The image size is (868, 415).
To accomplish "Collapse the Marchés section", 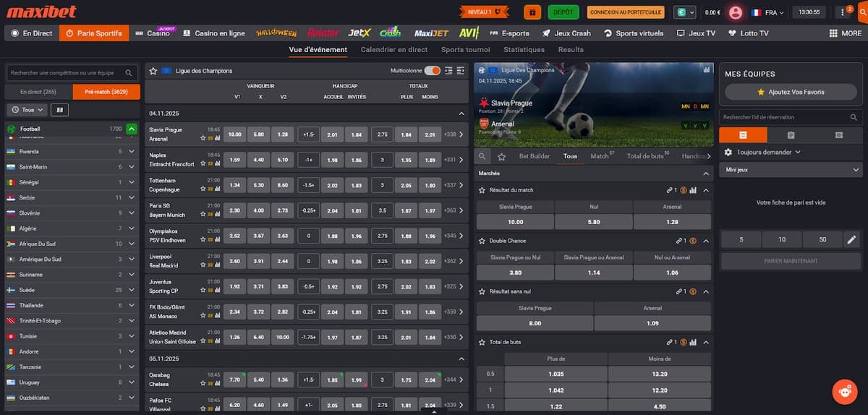I will point(706,174).
